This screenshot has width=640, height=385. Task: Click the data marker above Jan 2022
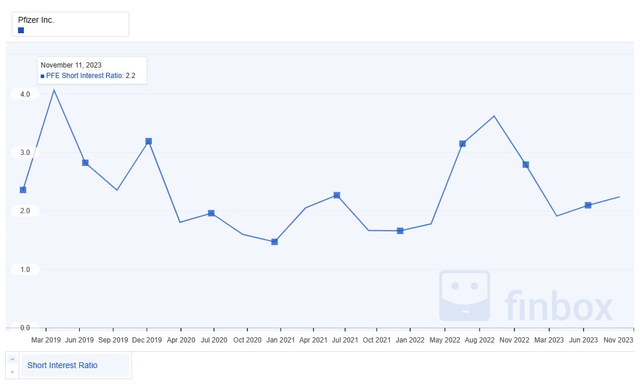400,231
